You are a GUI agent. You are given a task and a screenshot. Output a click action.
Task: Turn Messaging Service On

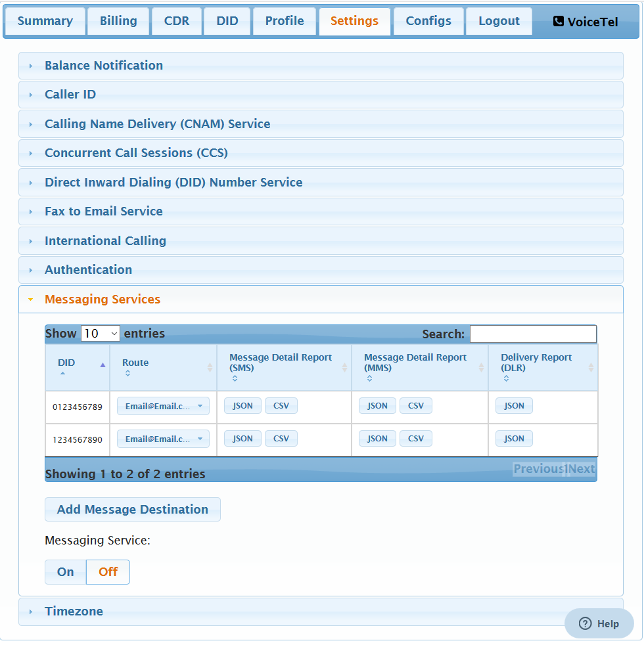pyautogui.click(x=66, y=572)
